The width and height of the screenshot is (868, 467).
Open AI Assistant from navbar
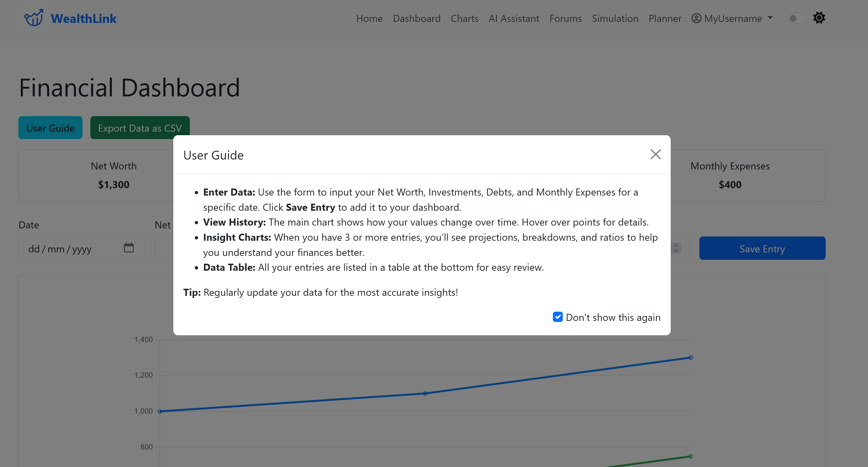coord(514,18)
